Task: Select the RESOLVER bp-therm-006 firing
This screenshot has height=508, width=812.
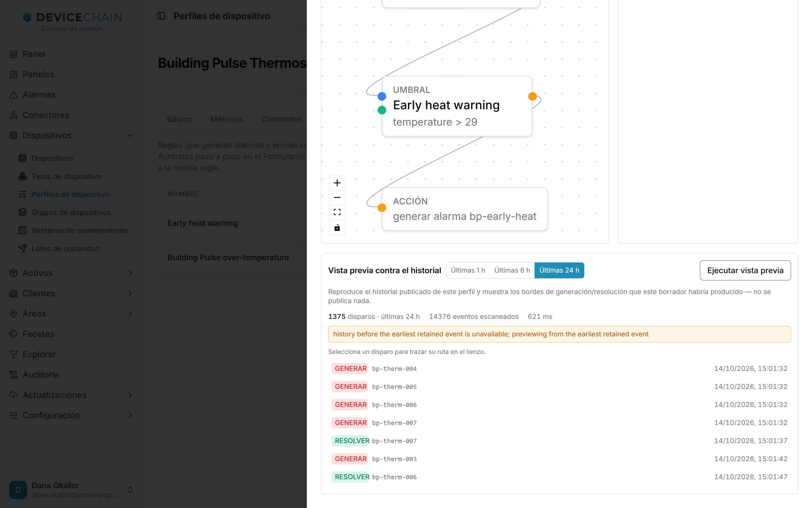Action: coord(559,477)
